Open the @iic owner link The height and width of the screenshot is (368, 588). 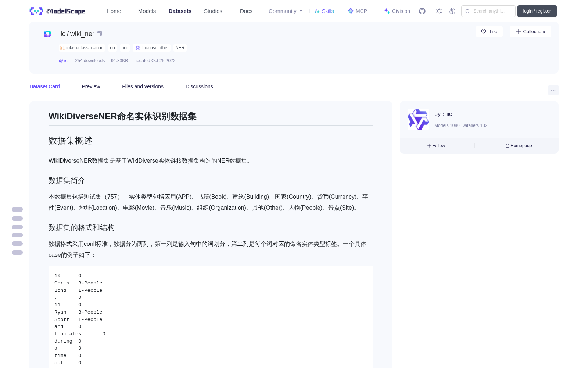coord(63,61)
